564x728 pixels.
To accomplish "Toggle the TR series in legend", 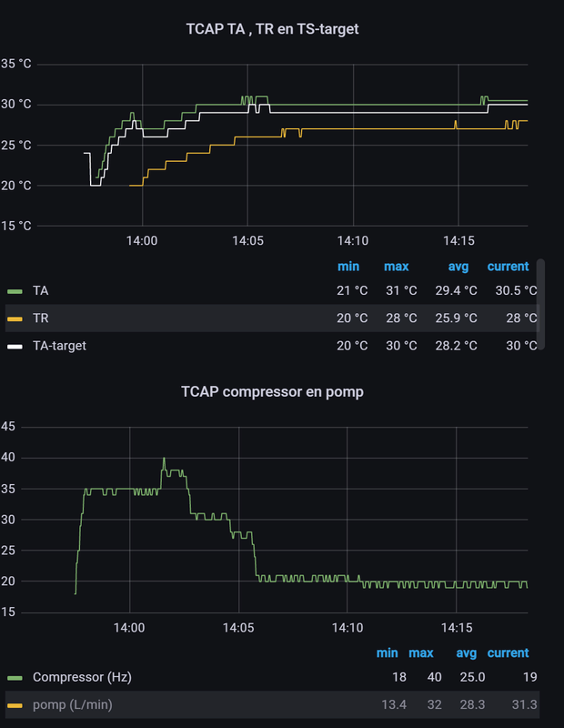I will click(x=40, y=318).
